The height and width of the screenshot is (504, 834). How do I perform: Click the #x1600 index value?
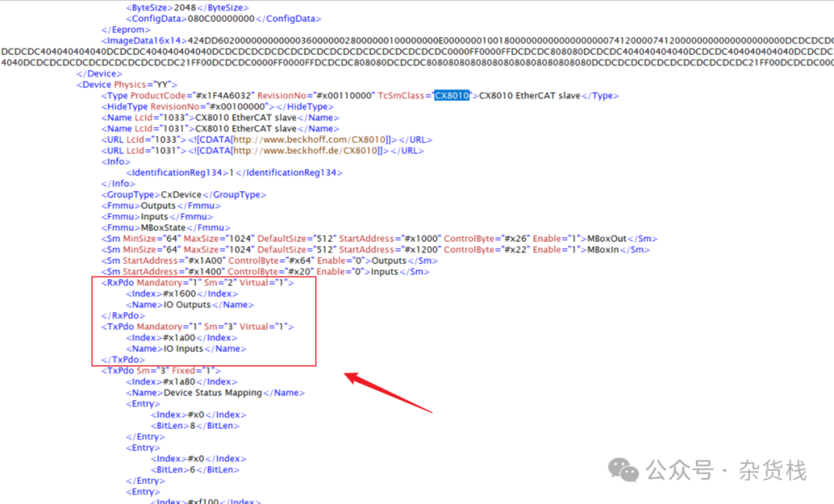[179, 294]
